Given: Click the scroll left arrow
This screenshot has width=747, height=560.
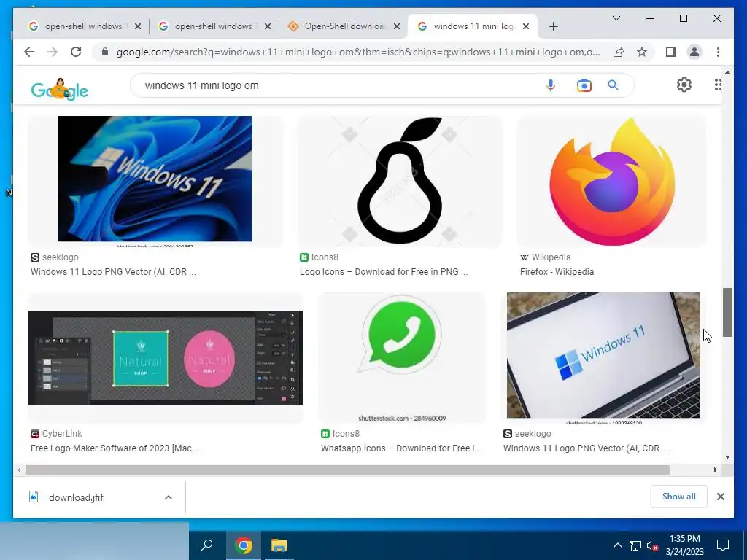Looking at the screenshot, I should tap(19, 470).
